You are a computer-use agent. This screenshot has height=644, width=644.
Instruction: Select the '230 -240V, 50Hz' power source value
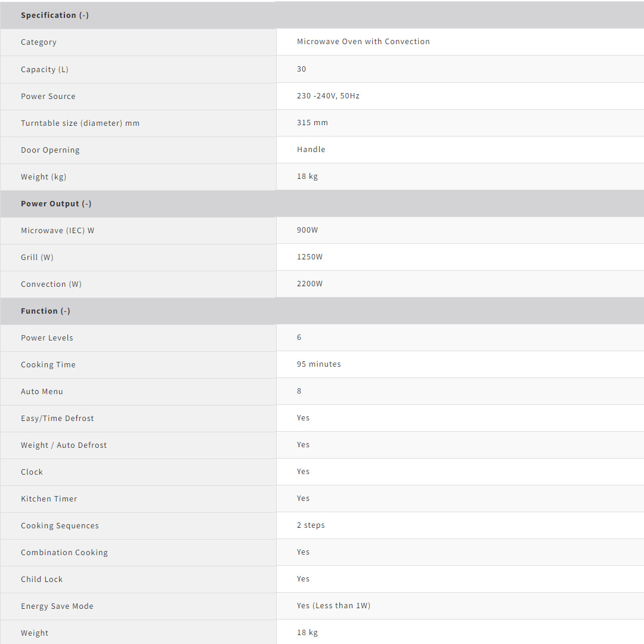coord(328,95)
